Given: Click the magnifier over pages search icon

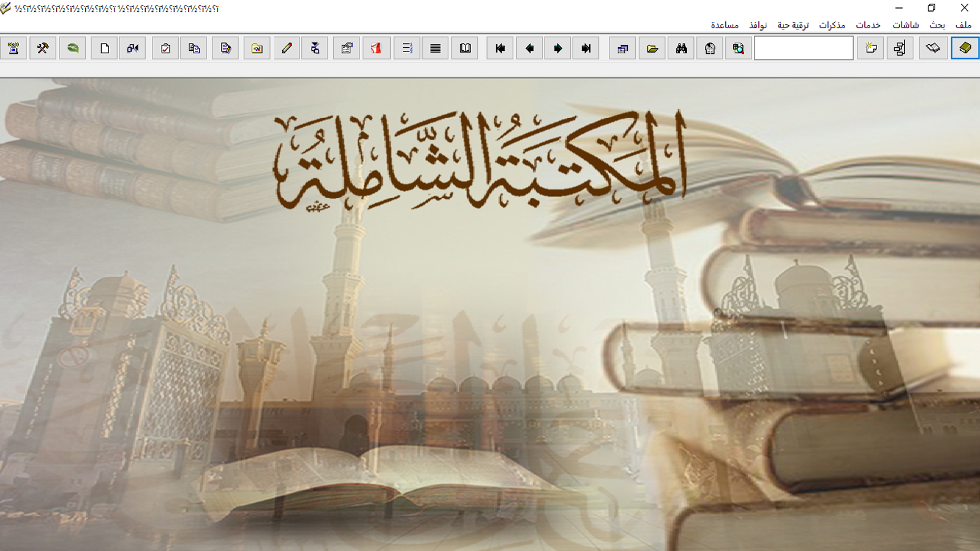Looking at the screenshot, I should [739, 48].
